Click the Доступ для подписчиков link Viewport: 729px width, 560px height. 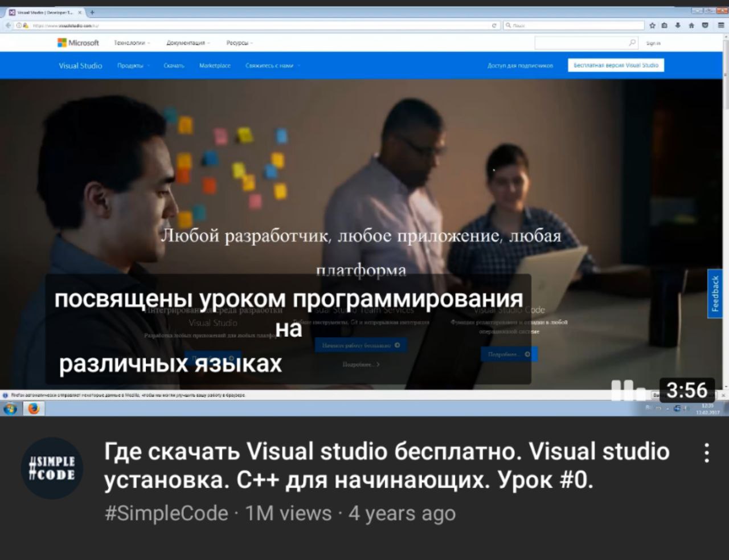pyautogui.click(x=520, y=66)
